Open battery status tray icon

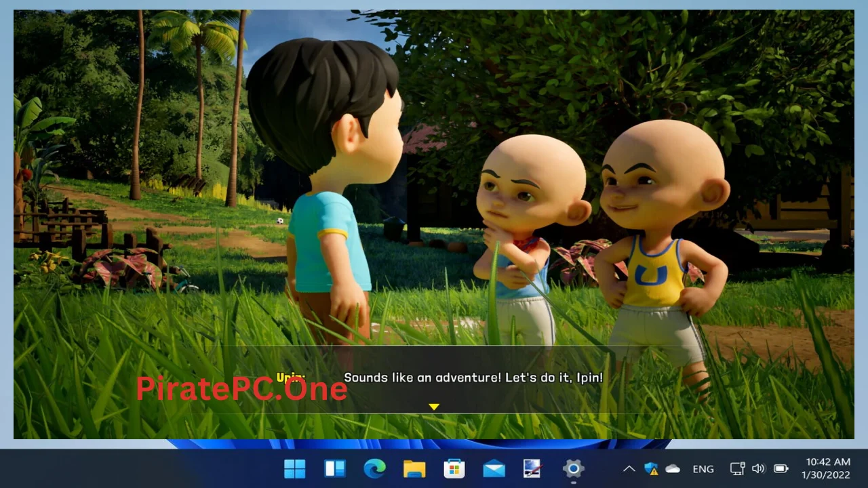781,468
